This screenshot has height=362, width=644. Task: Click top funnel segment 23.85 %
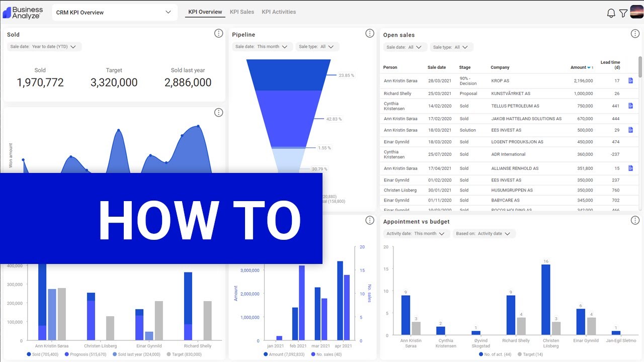point(288,75)
